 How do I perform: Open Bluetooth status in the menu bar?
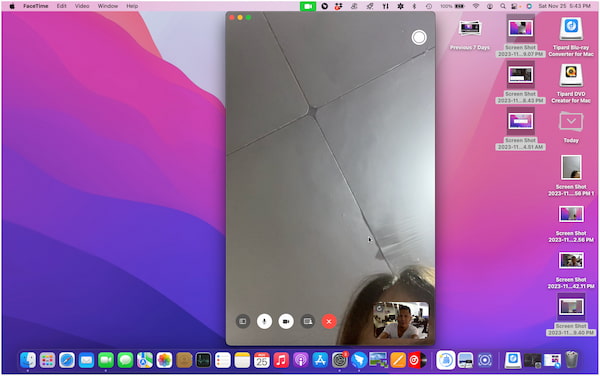coord(414,6)
